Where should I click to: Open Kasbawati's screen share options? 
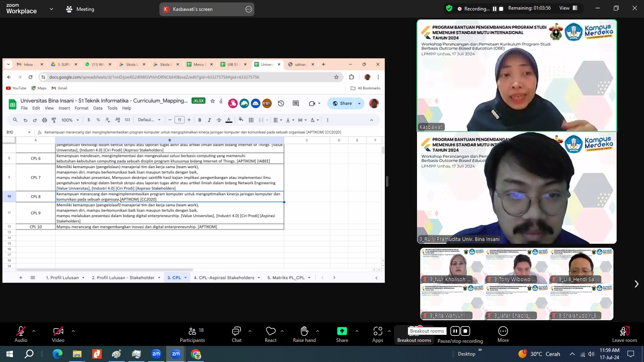coord(249,9)
